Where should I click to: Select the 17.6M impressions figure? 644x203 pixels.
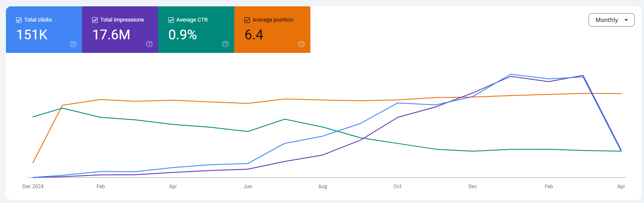(x=111, y=35)
